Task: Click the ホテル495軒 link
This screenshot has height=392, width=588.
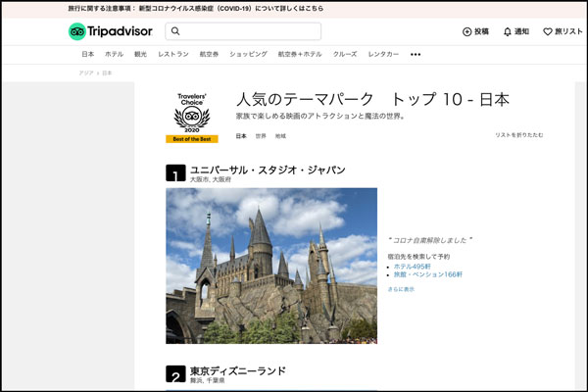Action: point(414,266)
